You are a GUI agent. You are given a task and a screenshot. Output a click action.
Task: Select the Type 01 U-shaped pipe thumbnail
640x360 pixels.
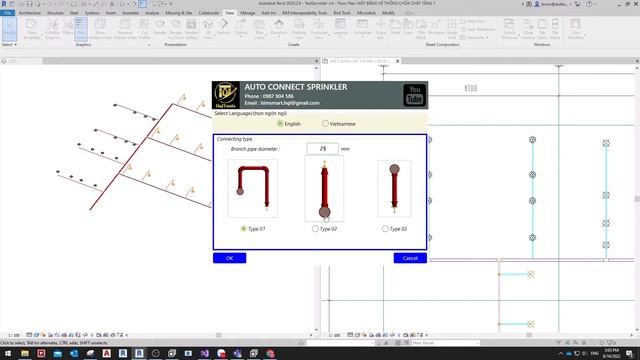[253, 188]
